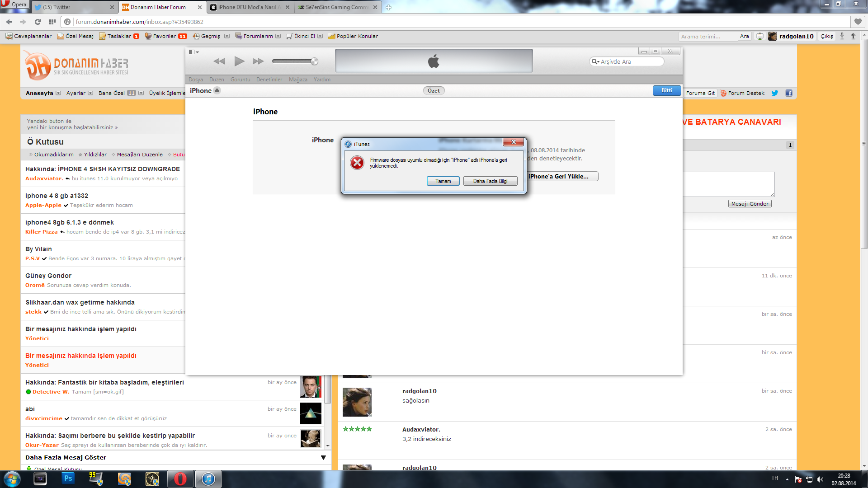Click the iPhone'a Geri Yükle button
The image size is (868, 488).
[561, 176]
